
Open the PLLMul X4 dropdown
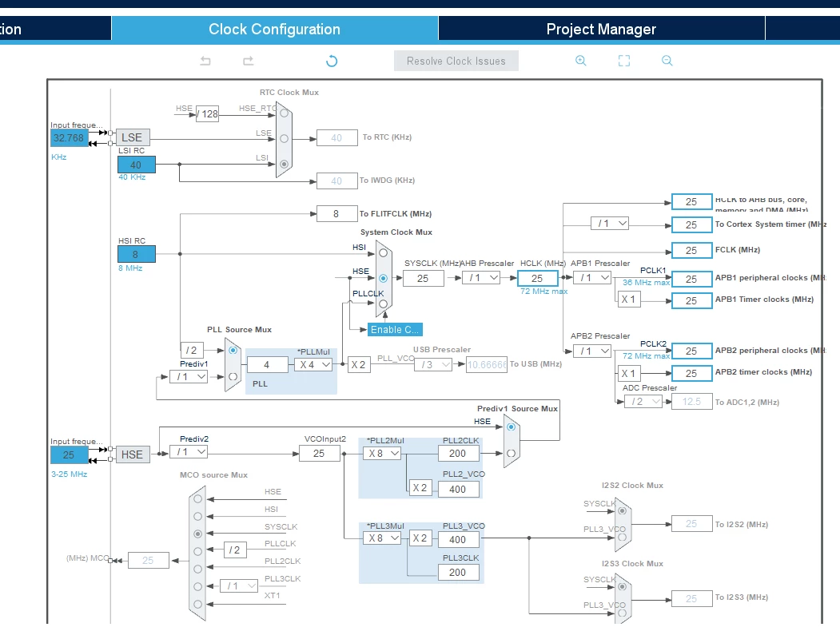(313, 364)
